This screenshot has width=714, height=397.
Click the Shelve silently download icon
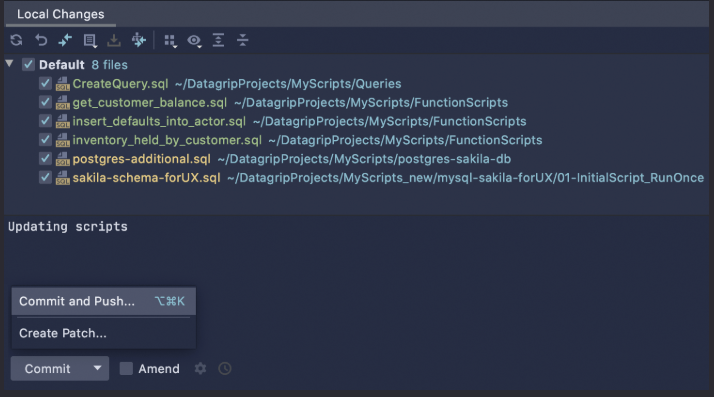(114, 41)
